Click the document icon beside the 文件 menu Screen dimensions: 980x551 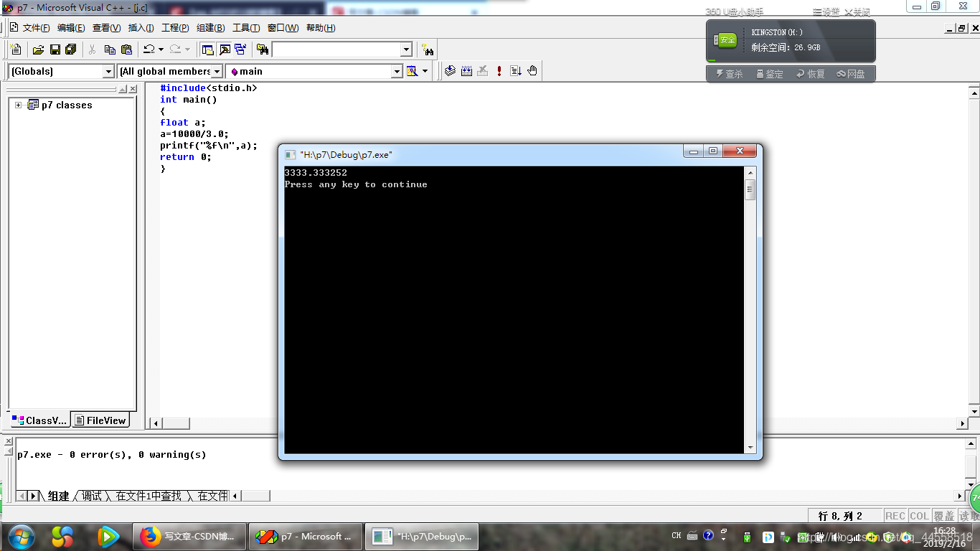point(14,28)
